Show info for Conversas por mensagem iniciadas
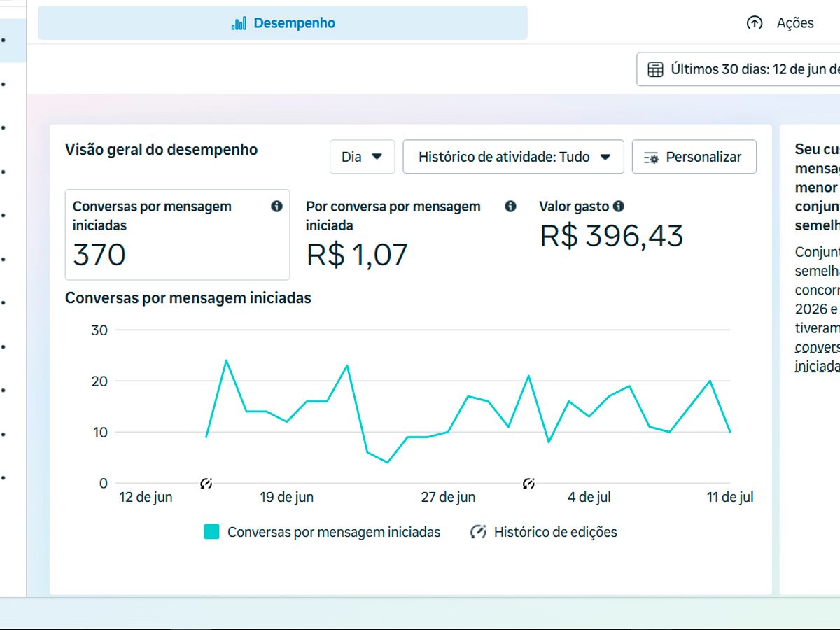Screen dimensions: 840x630 [x=276, y=206]
